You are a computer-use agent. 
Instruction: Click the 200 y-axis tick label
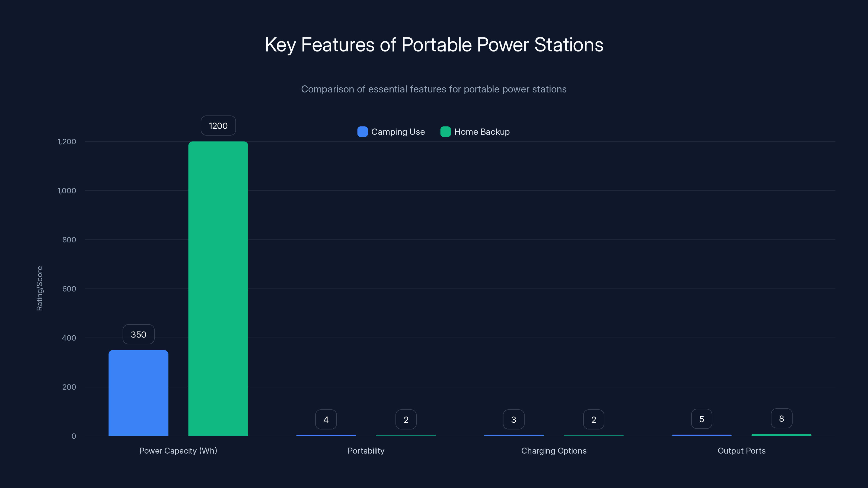[69, 387]
